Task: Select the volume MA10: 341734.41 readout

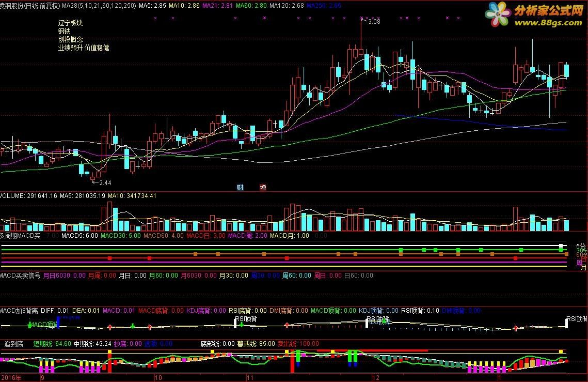Action: 132,196
